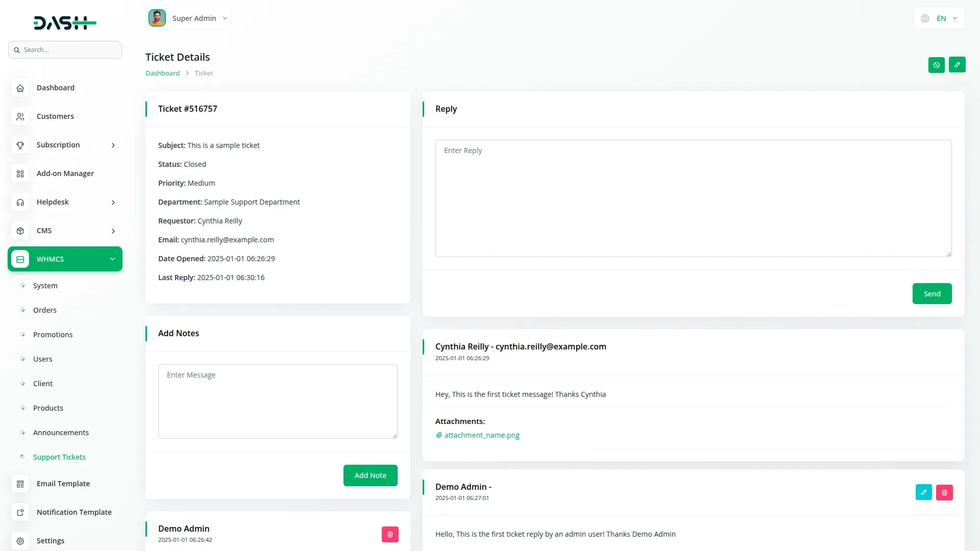Expand the Subscription submenu
This screenshot has width=980, height=551.
113,145
